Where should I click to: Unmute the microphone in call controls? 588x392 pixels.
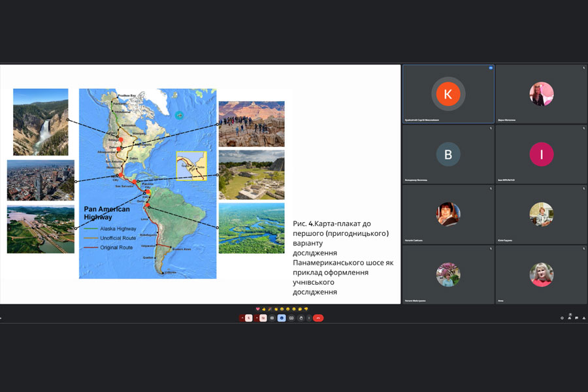click(x=249, y=318)
